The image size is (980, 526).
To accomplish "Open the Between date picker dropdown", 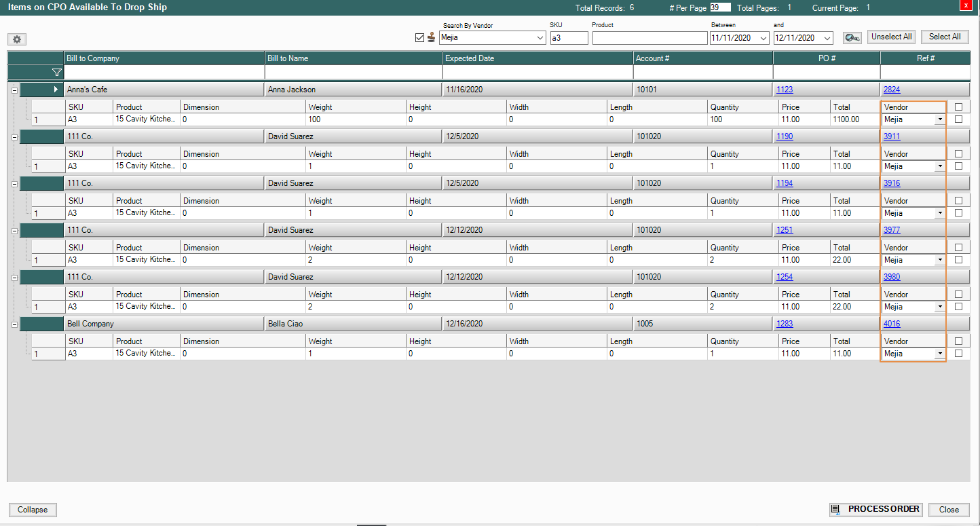I will 764,38.
